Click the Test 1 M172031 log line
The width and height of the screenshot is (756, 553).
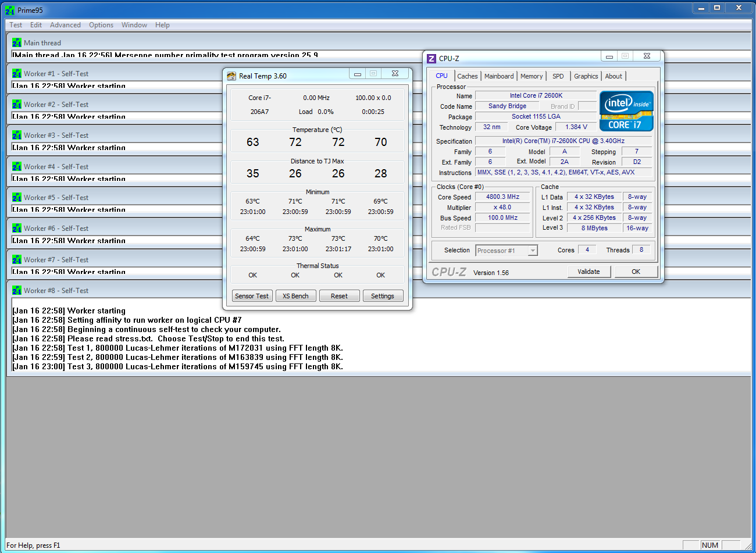(x=178, y=348)
